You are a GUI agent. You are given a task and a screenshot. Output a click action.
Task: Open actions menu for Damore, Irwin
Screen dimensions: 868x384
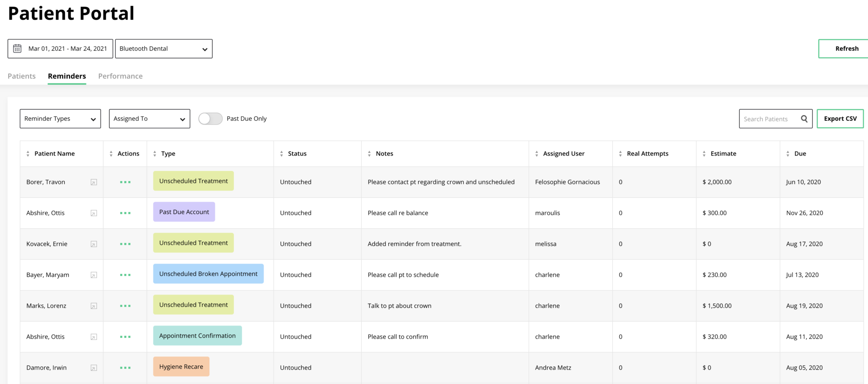(x=125, y=368)
